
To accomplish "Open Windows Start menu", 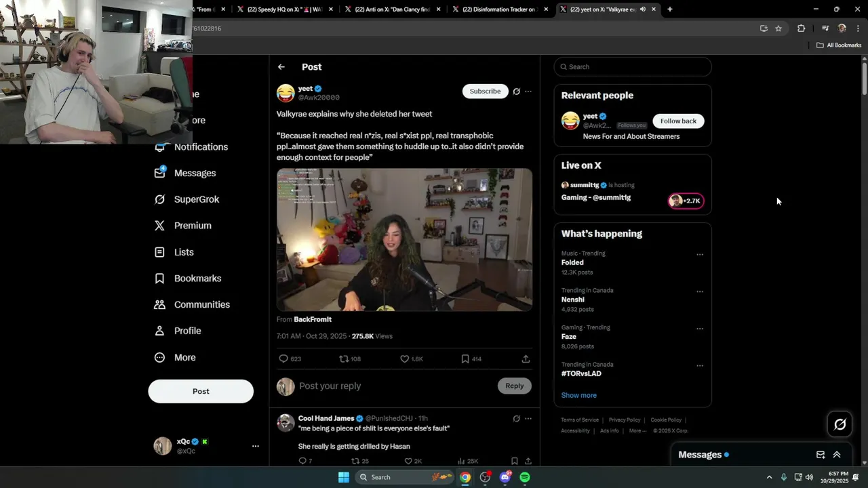I will [x=344, y=477].
